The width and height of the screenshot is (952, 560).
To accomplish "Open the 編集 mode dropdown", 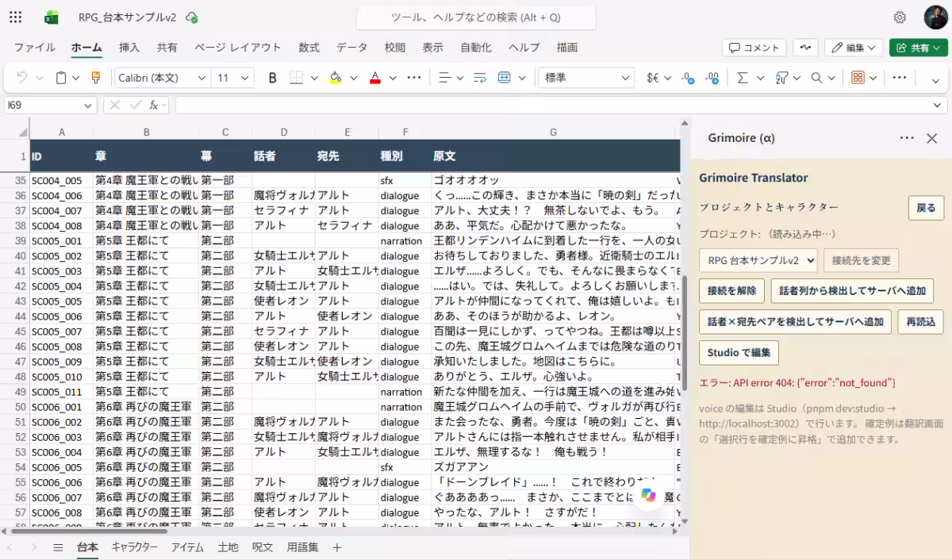I will pos(854,48).
